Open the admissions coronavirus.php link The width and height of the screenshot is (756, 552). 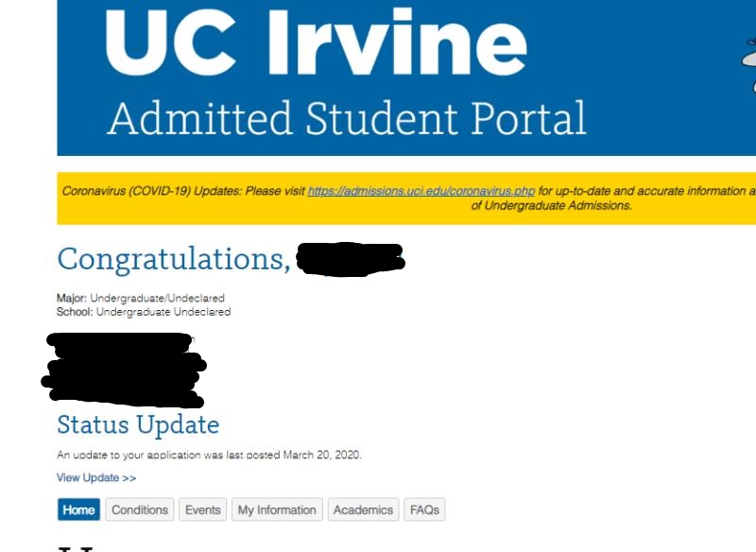(421, 191)
